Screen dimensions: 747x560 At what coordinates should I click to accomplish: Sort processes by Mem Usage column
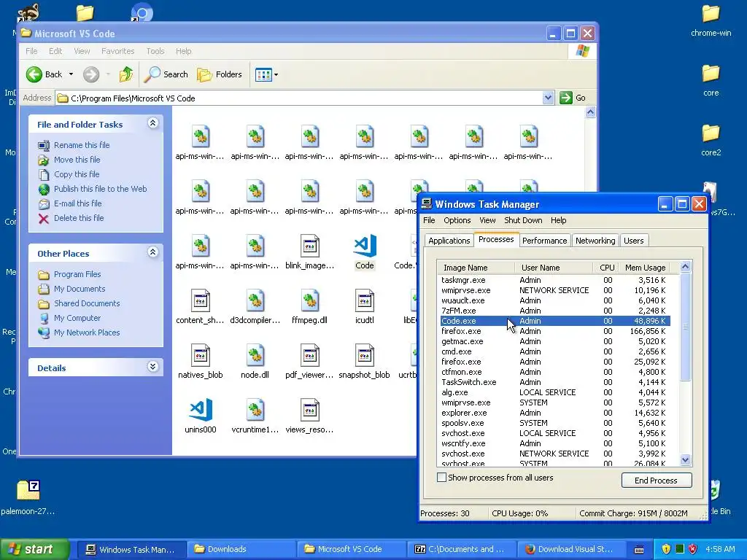point(646,268)
